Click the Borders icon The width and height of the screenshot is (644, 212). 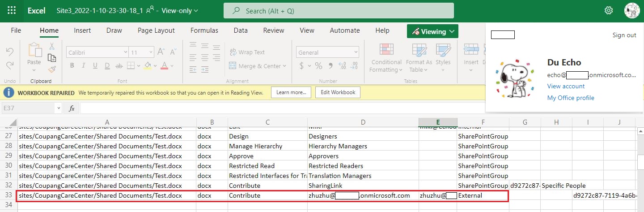click(131, 66)
